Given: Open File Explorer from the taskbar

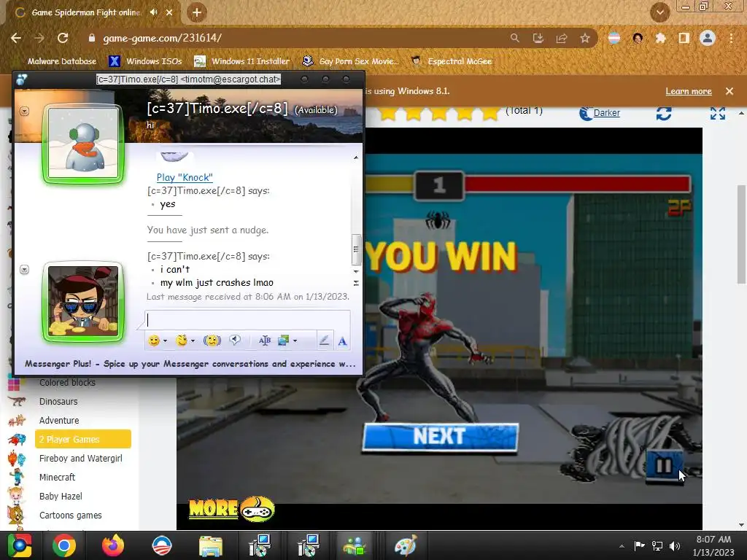Looking at the screenshot, I should point(211,545).
